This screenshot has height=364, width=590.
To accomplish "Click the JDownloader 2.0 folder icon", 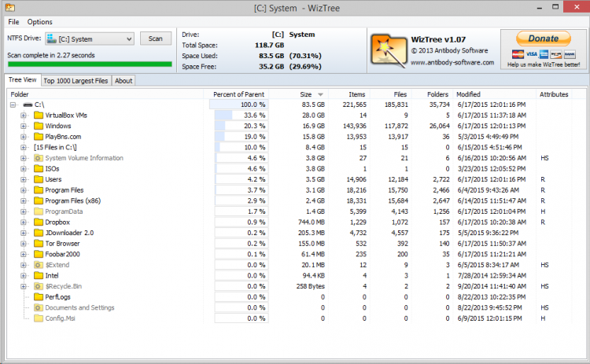I will (x=38, y=233).
